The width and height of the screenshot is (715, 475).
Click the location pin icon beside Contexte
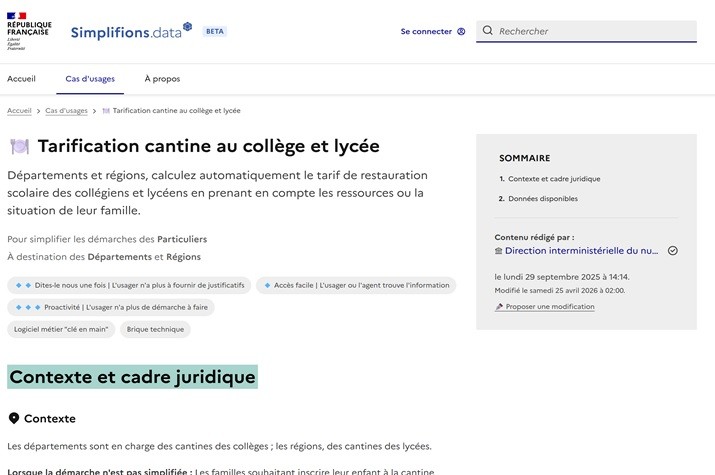click(x=14, y=418)
